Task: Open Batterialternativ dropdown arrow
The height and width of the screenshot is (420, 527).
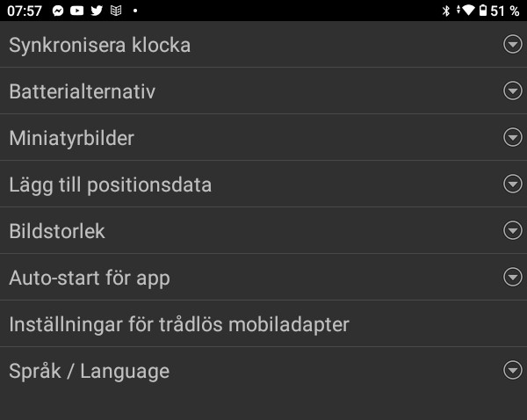Action: pyautogui.click(x=513, y=91)
